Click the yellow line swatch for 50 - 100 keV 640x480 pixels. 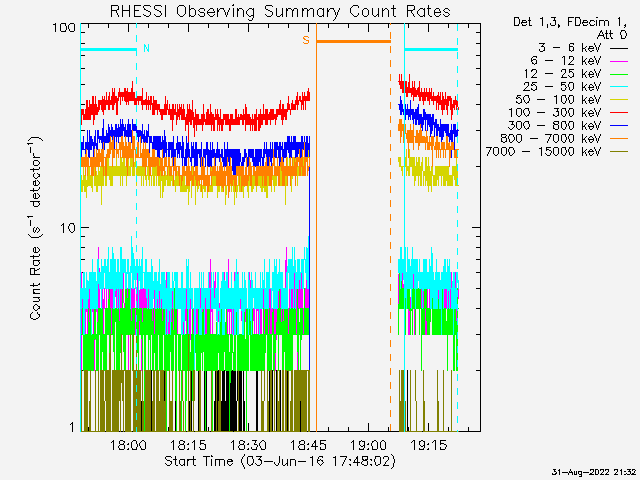click(619, 100)
